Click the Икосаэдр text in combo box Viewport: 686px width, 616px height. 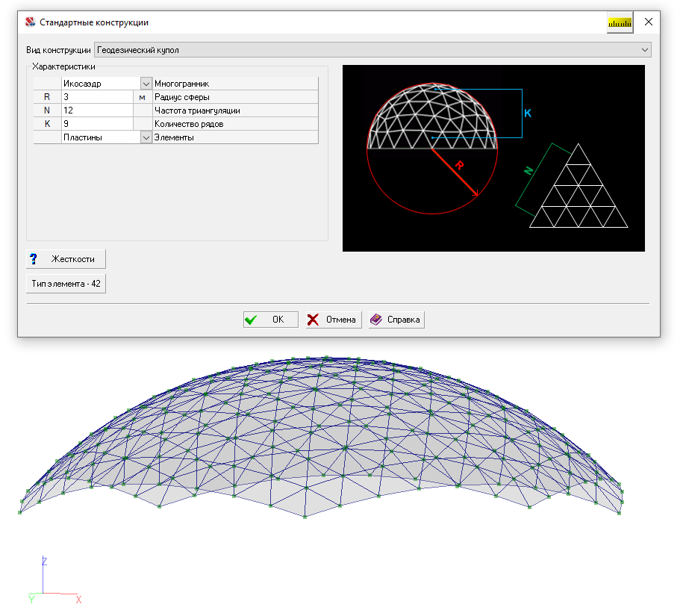click(82, 84)
